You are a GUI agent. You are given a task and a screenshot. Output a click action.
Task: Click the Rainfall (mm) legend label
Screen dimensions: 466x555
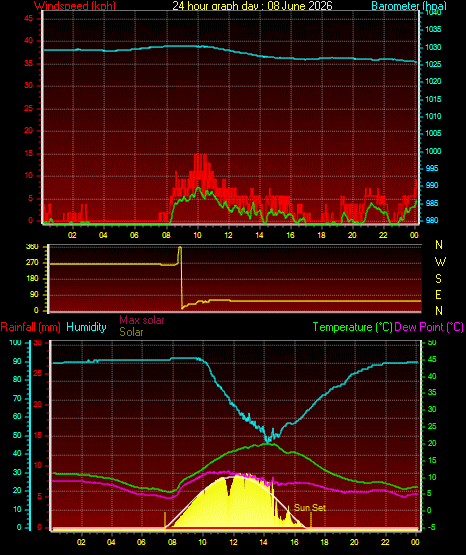coord(30,327)
